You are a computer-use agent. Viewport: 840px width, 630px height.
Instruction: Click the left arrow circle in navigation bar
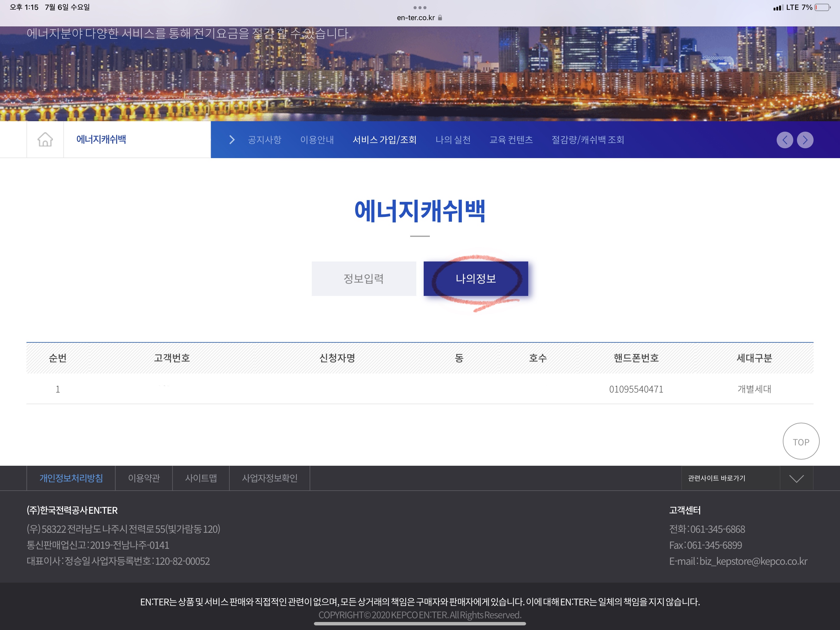(785, 140)
